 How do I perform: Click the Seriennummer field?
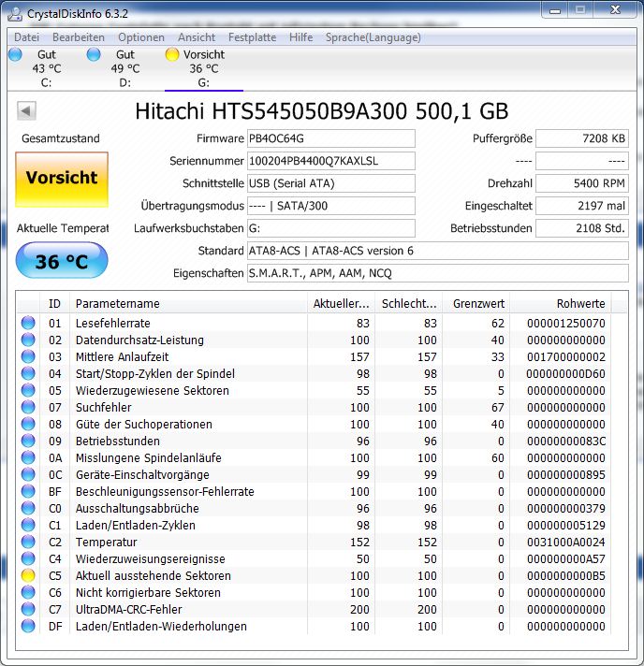pyautogui.click(x=331, y=161)
